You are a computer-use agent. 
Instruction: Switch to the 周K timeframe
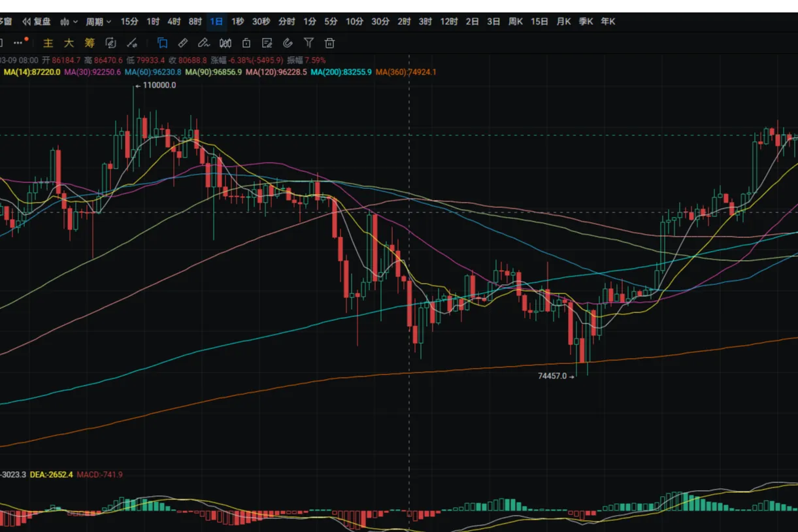point(516,22)
